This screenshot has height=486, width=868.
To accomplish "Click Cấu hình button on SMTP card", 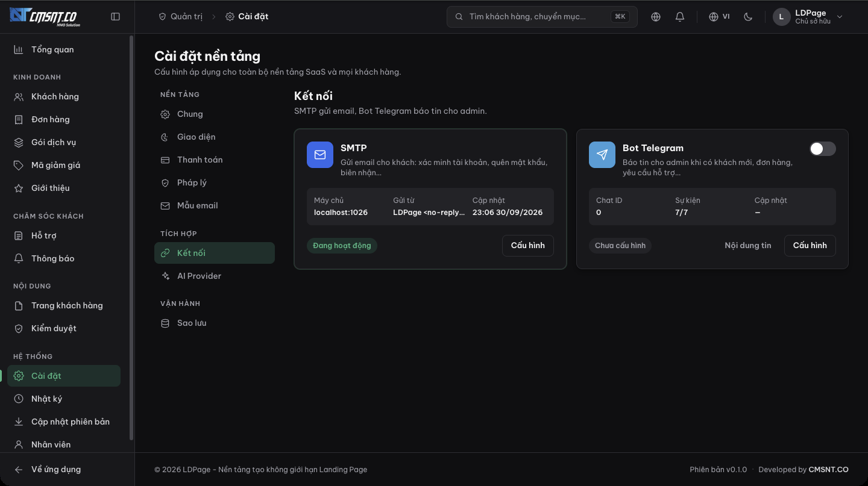I will click(x=528, y=246).
